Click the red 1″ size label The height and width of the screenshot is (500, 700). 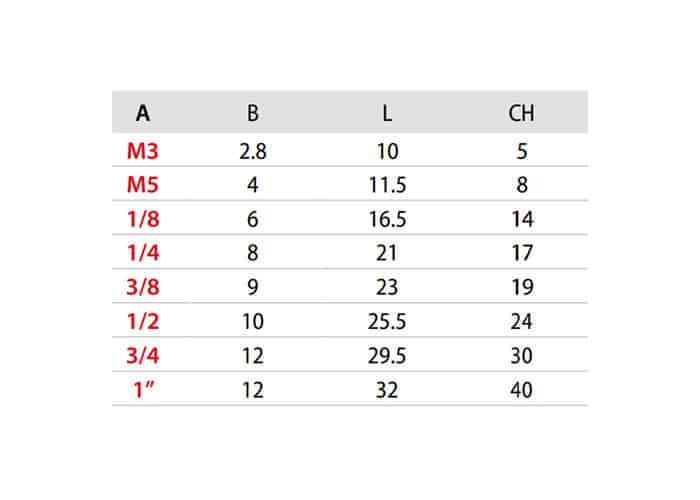(143, 390)
